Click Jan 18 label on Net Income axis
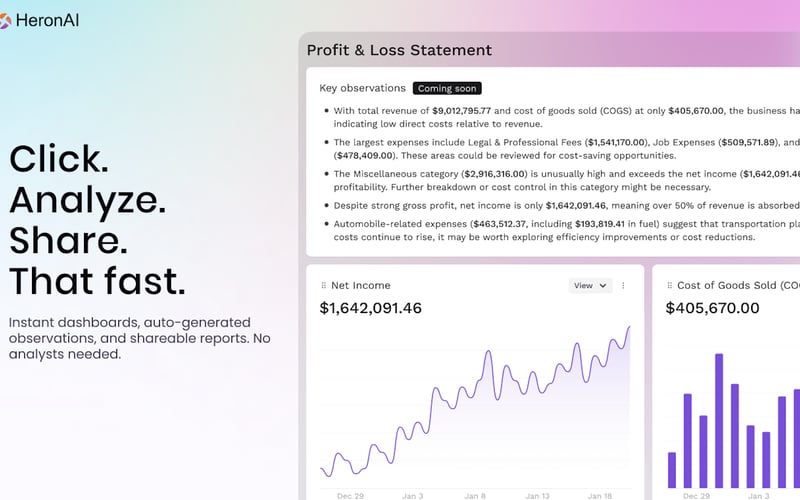The image size is (800, 500). point(599,496)
